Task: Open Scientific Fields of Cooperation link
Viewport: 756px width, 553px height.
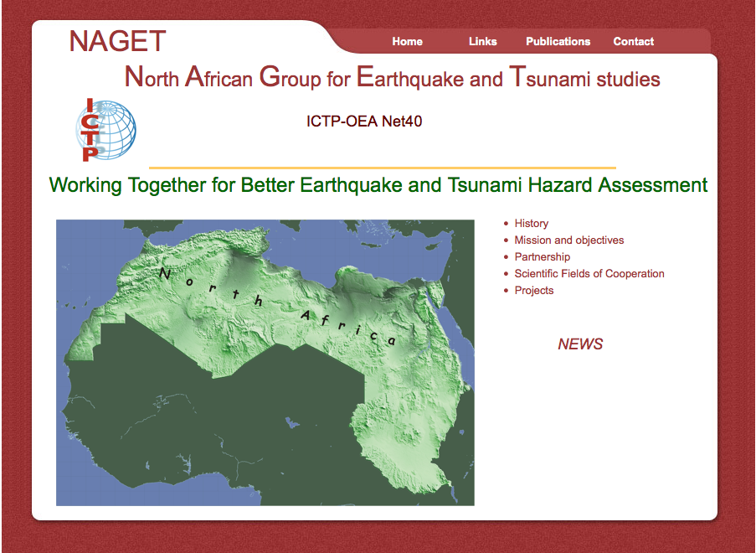Action: click(589, 274)
